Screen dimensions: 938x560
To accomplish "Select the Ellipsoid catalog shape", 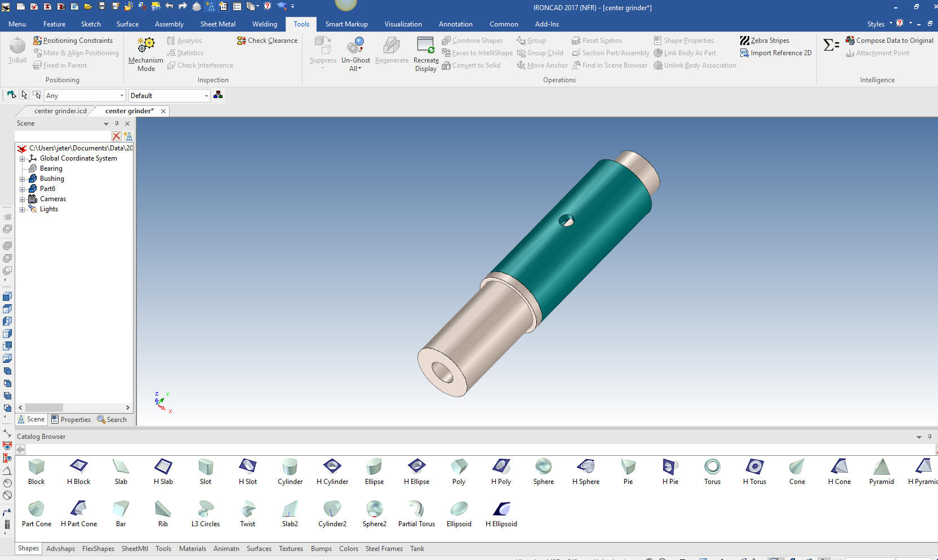I will tap(459, 514).
